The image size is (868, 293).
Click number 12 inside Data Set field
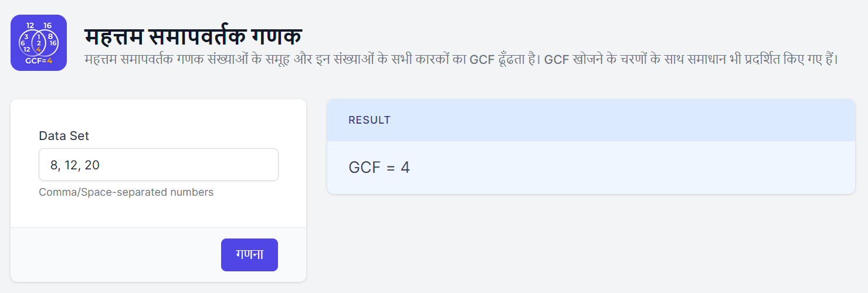[71, 165]
